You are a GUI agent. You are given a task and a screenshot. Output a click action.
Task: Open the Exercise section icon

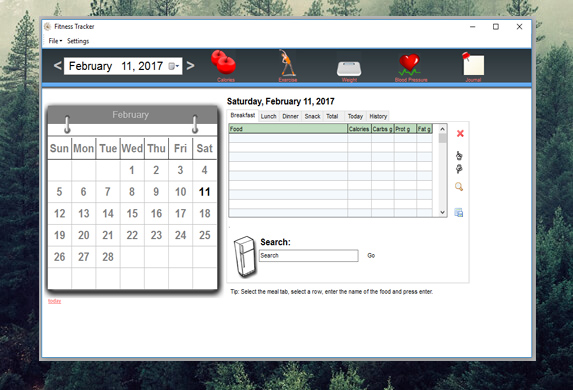click(287, 63)
